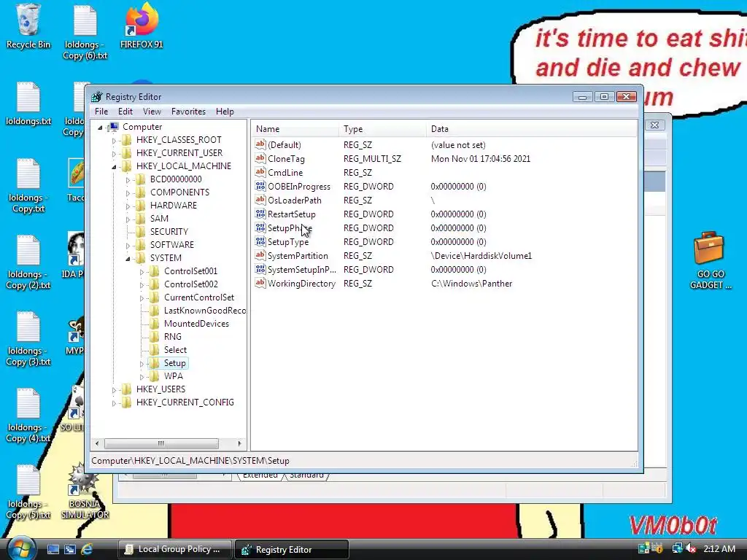Open the BOSNIA SIMULATOR desktop shortcut
747x560 pixels.
(x=85, y=491)
